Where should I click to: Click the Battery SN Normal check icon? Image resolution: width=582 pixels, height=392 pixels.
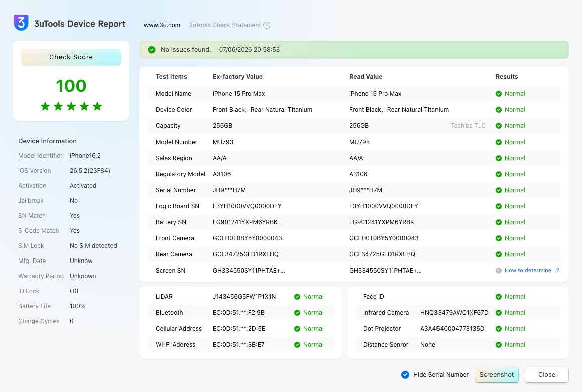click(x=499, y=222)
